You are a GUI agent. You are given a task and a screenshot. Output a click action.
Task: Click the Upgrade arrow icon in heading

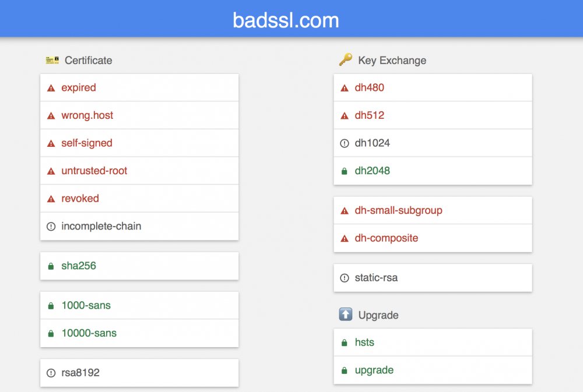click(x=346, y=315)
